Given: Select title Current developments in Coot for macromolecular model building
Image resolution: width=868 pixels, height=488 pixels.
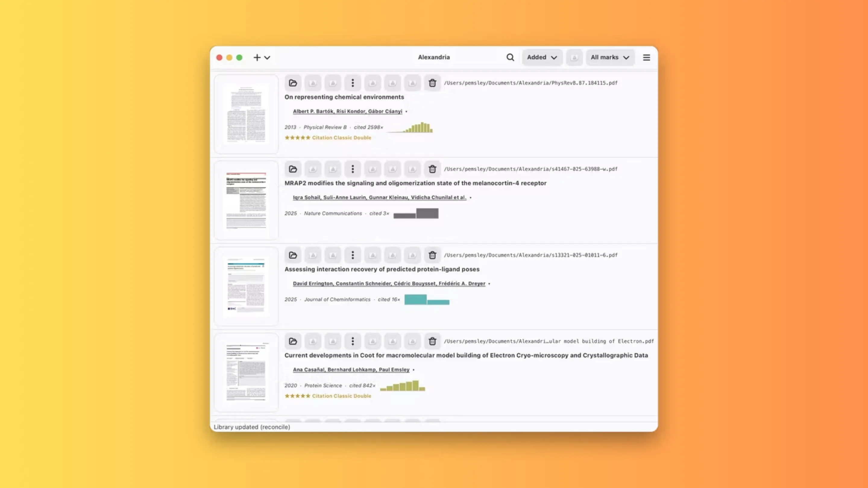Looking at the screenshot, I should 466,355.
